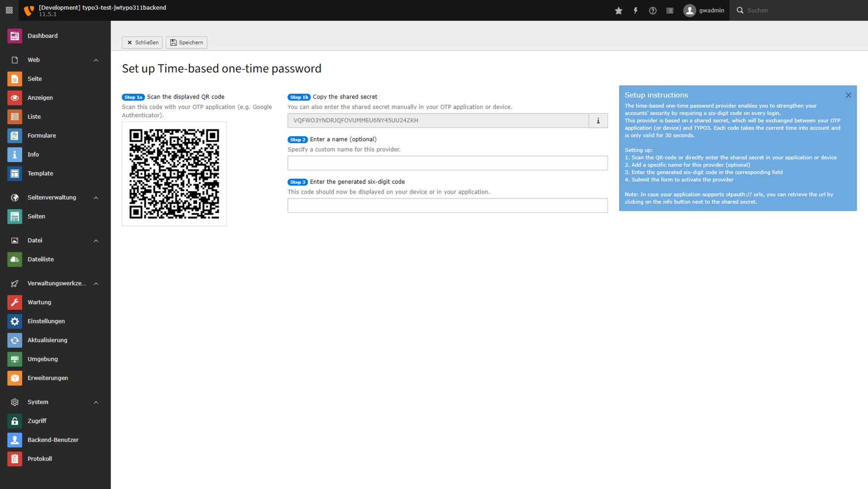
Task: Open the Dashboard module
Action: (x=42, y=36)
